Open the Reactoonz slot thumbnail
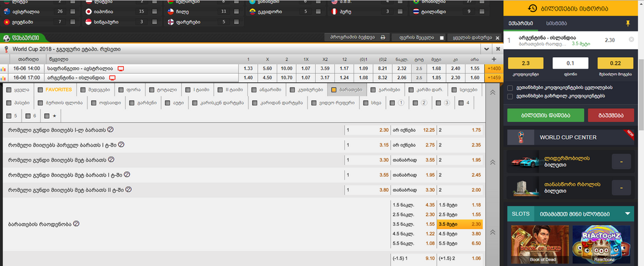This screenshot has height=266, width=644. coord(601,245)
